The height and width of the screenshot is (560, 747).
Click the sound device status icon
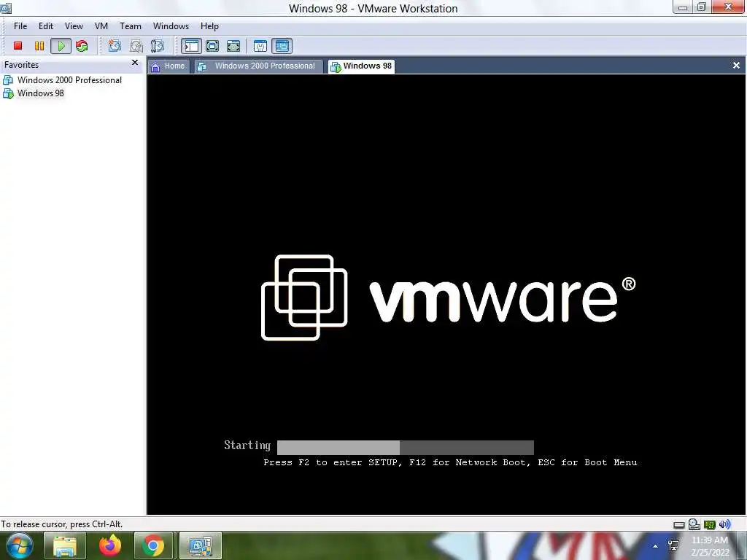724,524
